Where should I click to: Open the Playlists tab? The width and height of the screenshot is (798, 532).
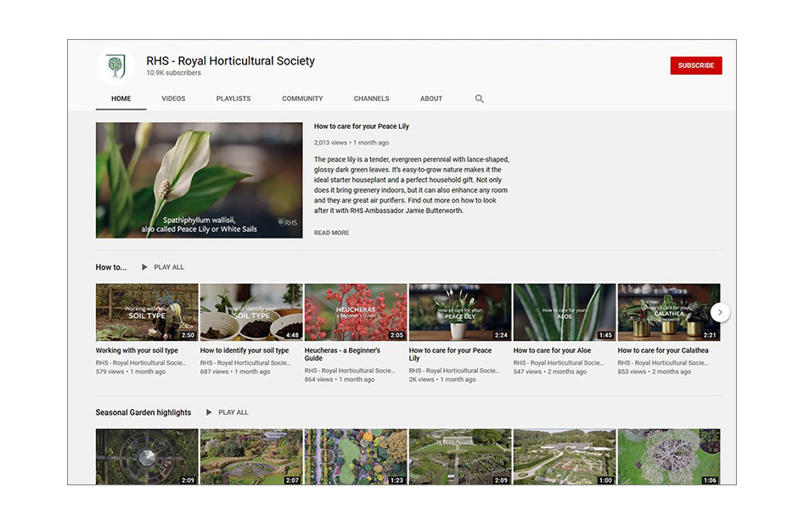click(x=233, y=98)
